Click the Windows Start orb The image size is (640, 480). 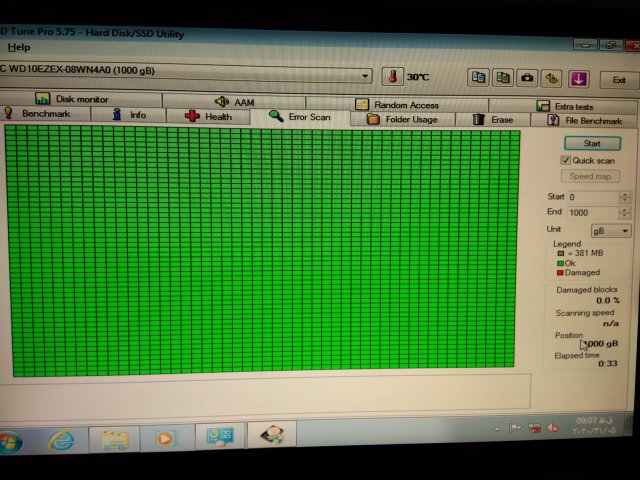coord(10,442)
